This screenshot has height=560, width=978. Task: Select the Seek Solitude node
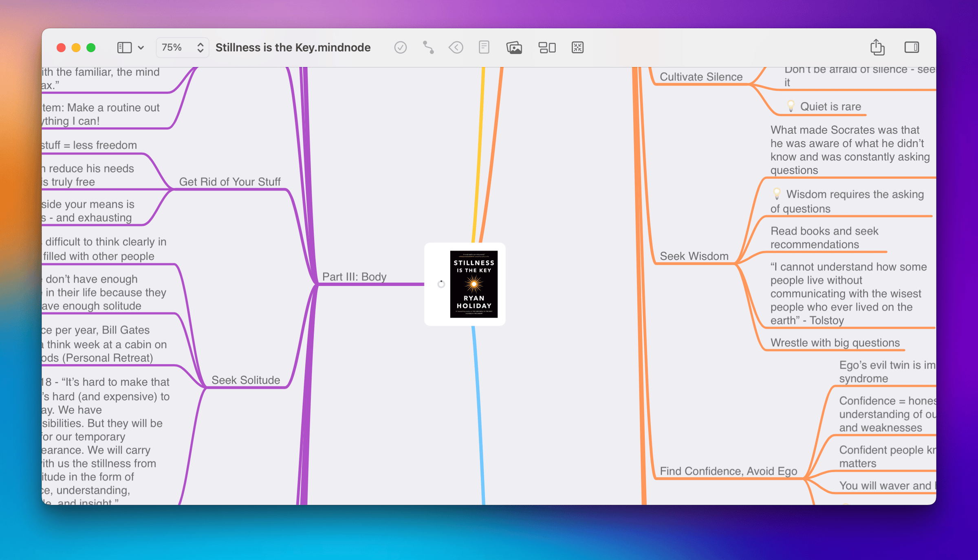[246, 380]
